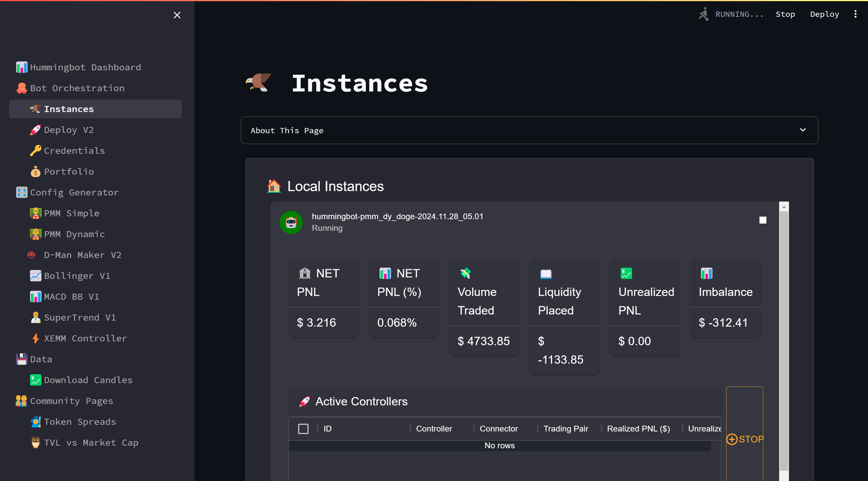
Task: Expand the About This Page section
Action: click(529, 130)
